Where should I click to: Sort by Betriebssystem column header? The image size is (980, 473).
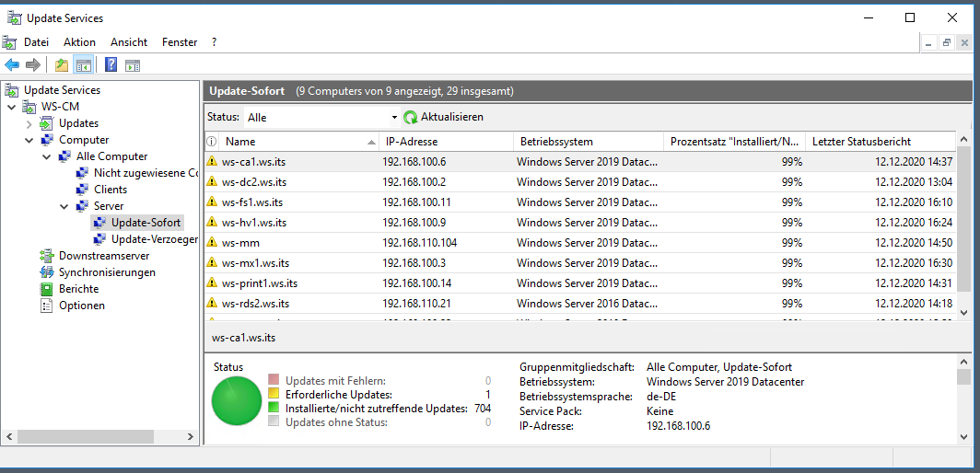[589, 141]
